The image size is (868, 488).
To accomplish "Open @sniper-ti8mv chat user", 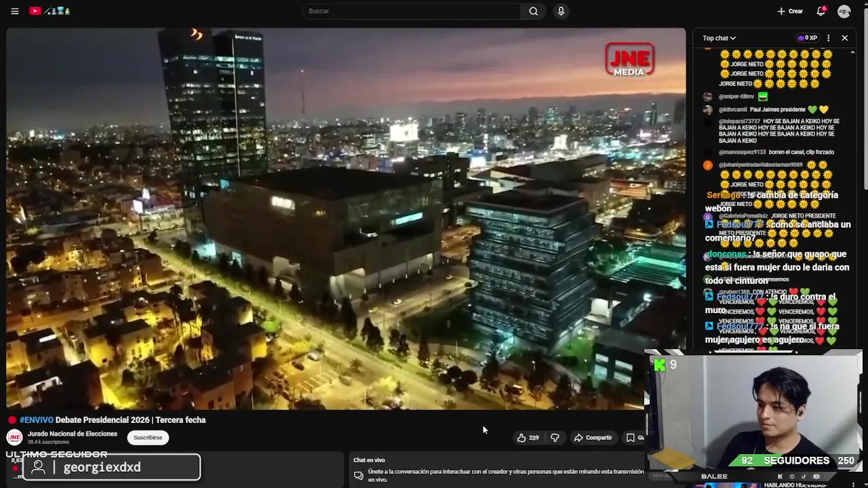I will tap(736, 97).
